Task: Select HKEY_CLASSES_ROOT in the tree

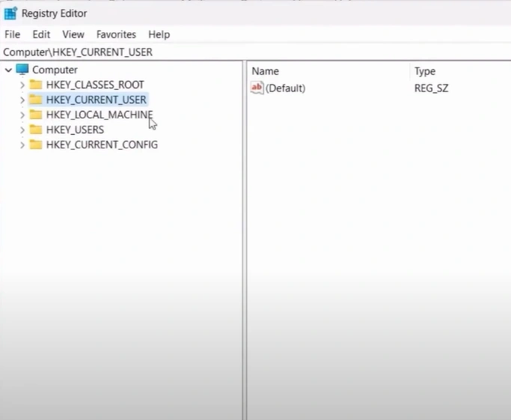Action: click(95, 85)
